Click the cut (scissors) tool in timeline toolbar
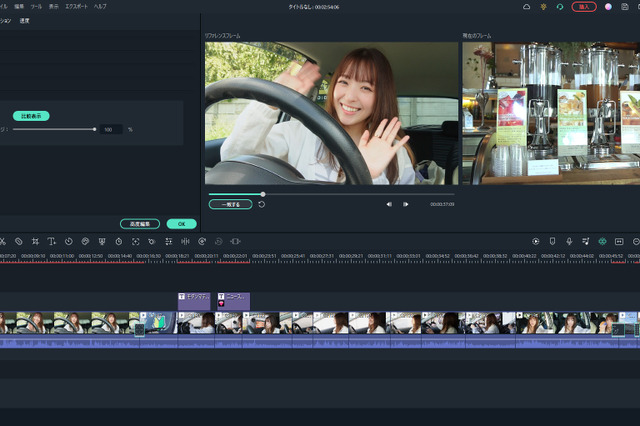This screenshot has width=640, height=426. pyautogui.click(x=2, y=242)
